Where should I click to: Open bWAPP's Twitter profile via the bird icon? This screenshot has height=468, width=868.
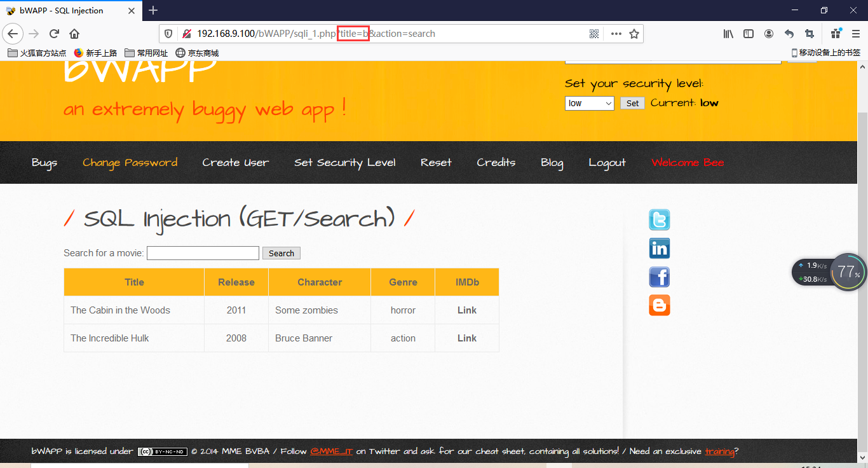(659, 219)
